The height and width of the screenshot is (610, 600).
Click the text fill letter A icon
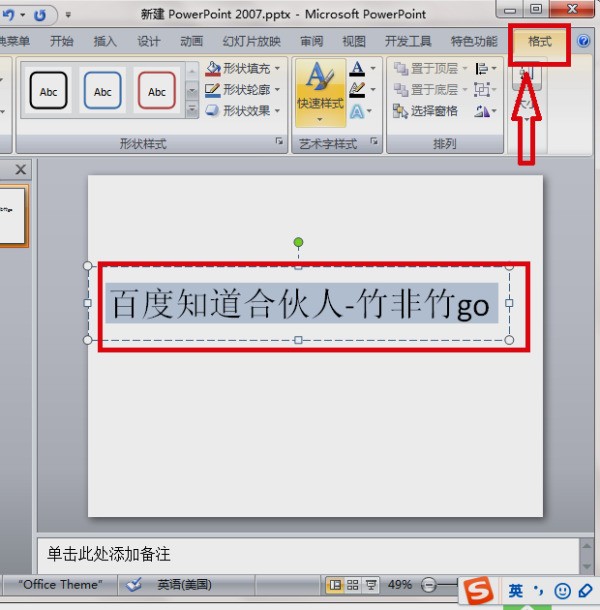(x=357, y=68)
